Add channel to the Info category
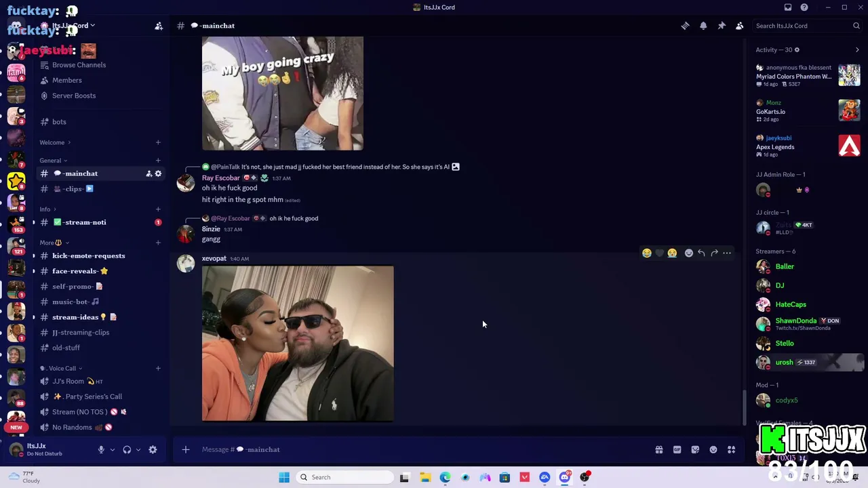 tap(158, 209)
